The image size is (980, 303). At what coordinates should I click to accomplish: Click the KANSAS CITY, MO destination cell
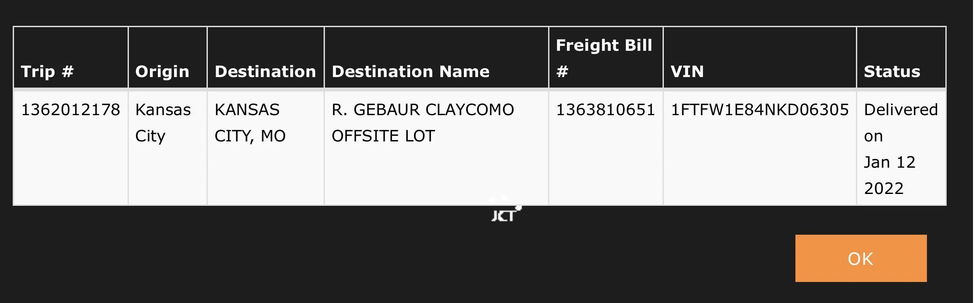[x=250, y=123]
